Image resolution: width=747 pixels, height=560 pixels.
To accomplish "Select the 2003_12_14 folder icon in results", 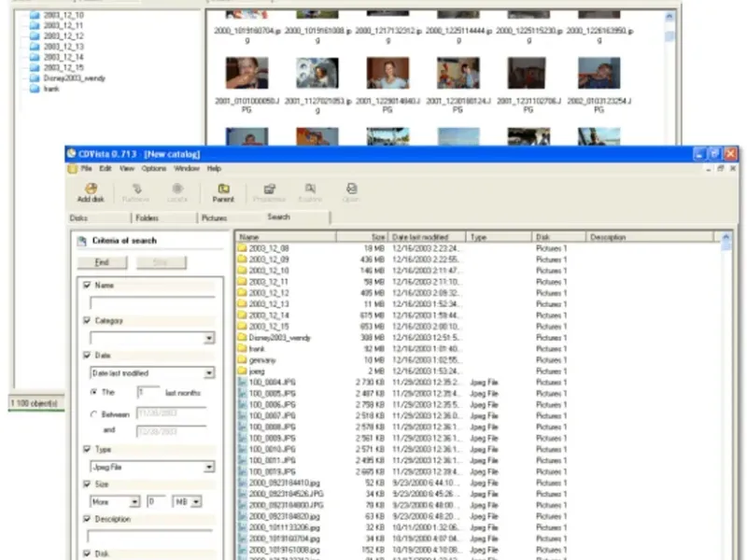I will (x=242, y=315).
